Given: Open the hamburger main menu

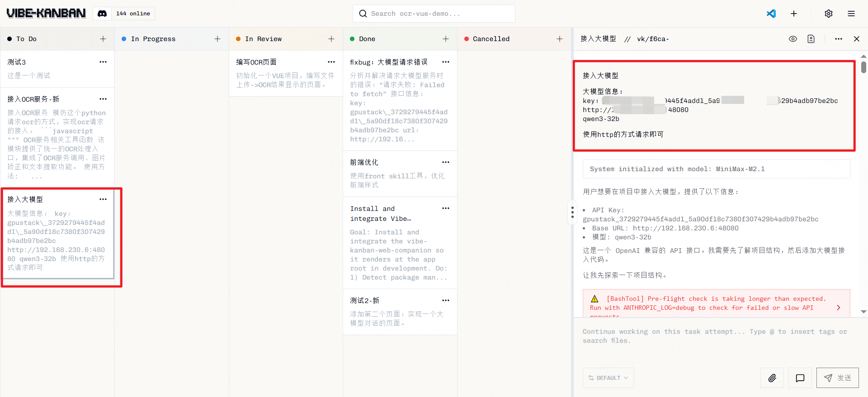Looking at the screenshot, I should coord(851,14).
